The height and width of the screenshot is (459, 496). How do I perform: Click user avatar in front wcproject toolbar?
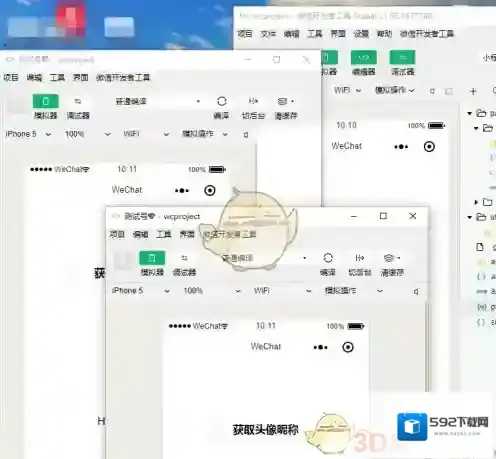point(123,261)
